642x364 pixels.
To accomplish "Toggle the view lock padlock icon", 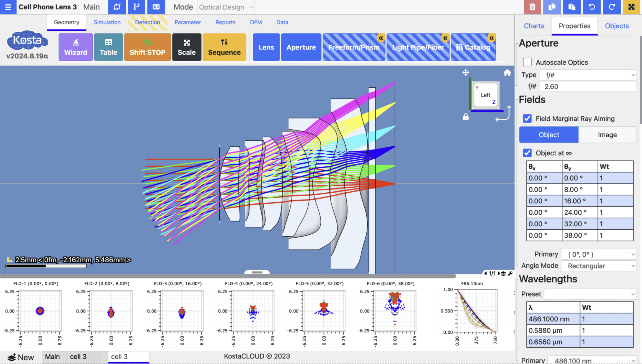I will (466, 117).
